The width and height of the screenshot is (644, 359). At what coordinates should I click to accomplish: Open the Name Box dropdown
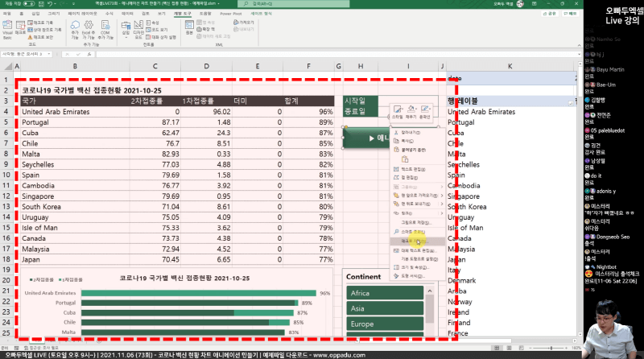49,54
